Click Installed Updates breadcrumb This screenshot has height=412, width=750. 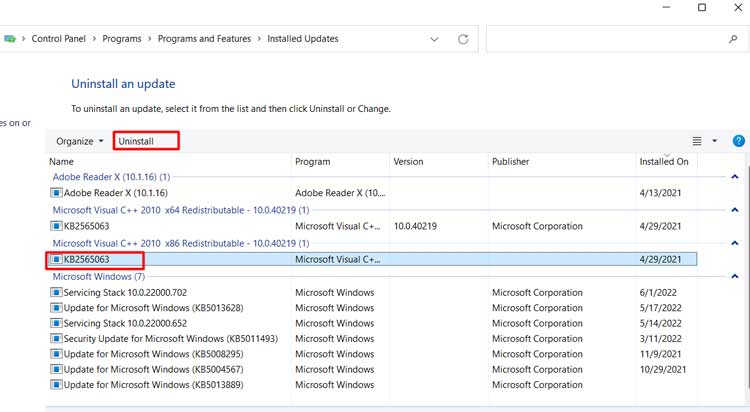pos(303,39)
